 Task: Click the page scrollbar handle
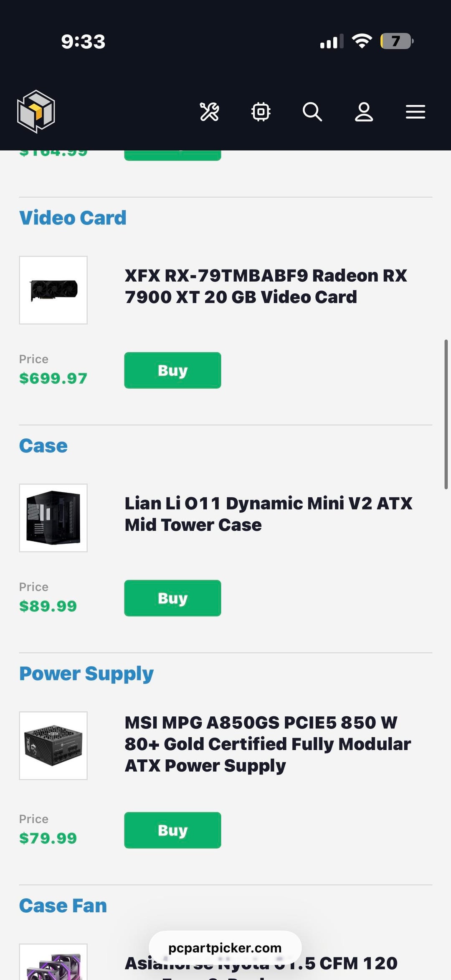click(446, 414)
